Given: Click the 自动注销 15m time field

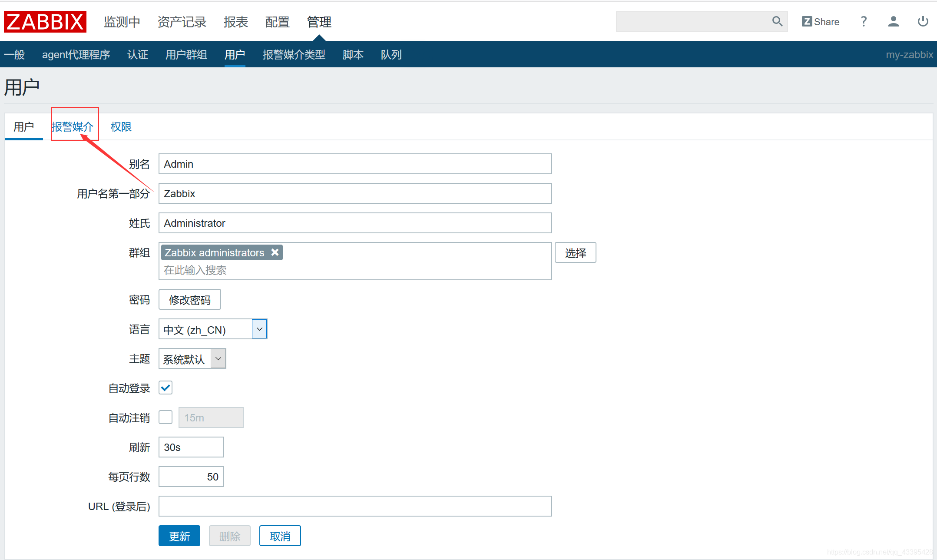Looking at the screenshot, I should [x=211, y=418].
